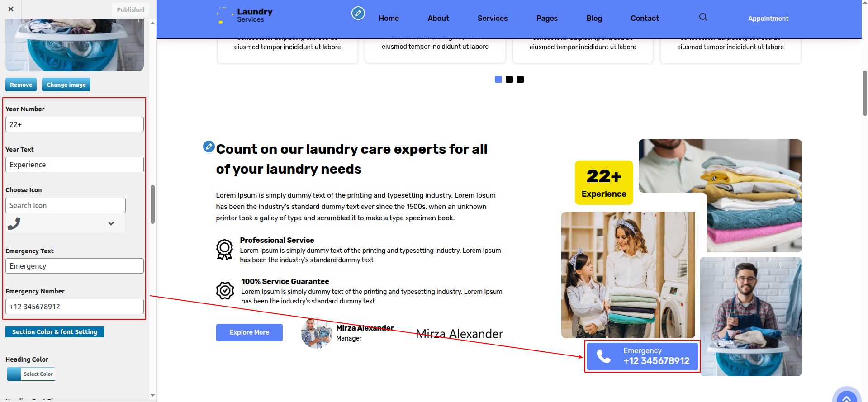Image resolution: width=868 pixels, height=402 pixels.
Task: Open the Pages menu item
Action: tap(547, 18)
